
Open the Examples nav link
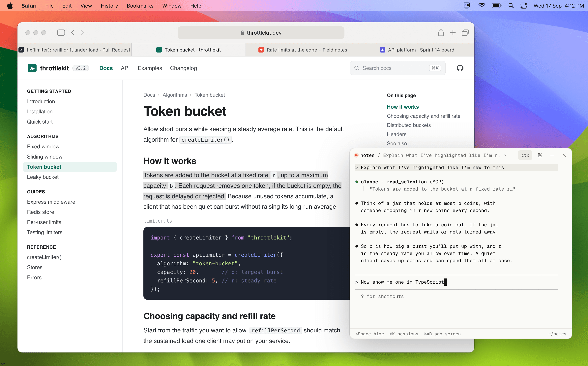click(150, 68)
